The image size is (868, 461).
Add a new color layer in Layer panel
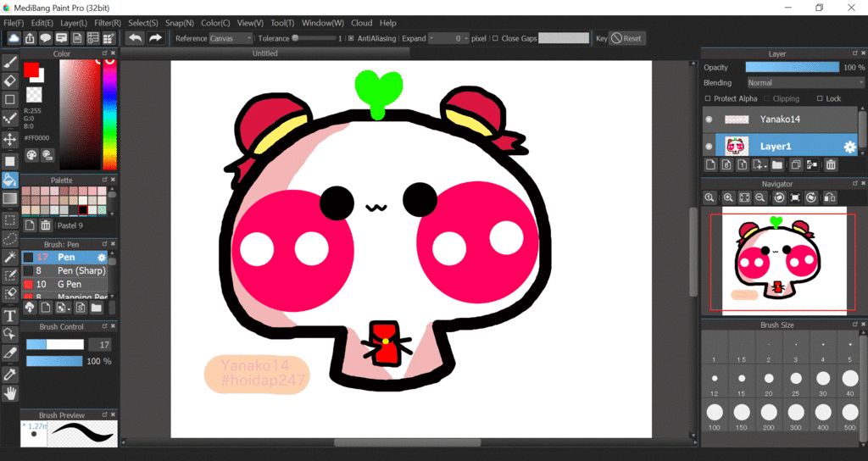point(711,164)
